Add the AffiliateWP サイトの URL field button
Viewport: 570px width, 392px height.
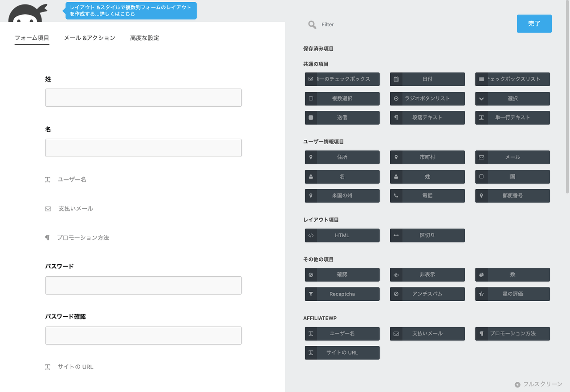(342, 353)
